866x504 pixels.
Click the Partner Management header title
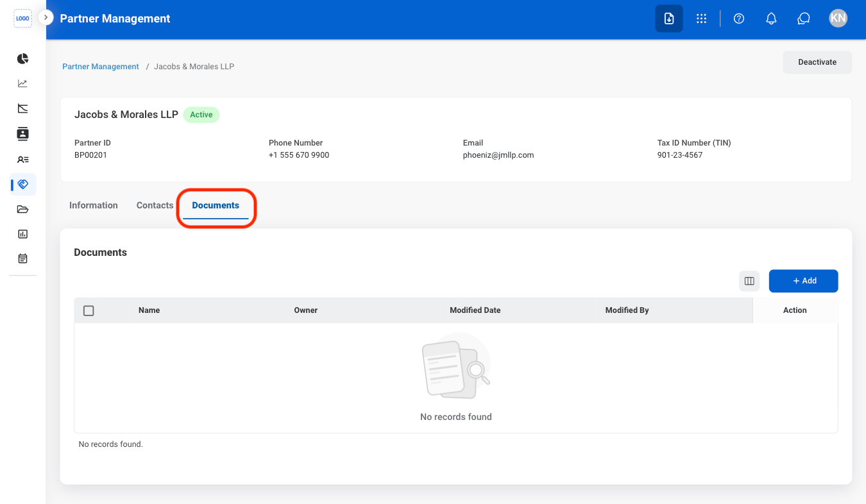coord(115,19)
